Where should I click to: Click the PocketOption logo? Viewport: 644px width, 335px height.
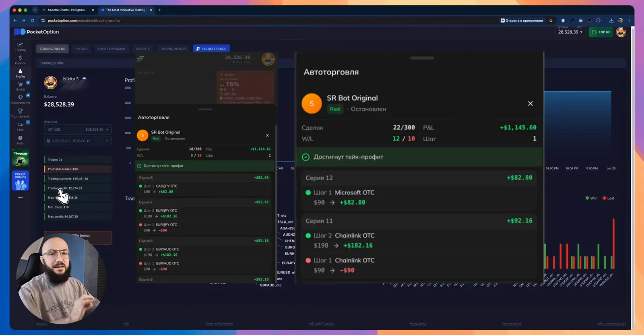[37, 32]
